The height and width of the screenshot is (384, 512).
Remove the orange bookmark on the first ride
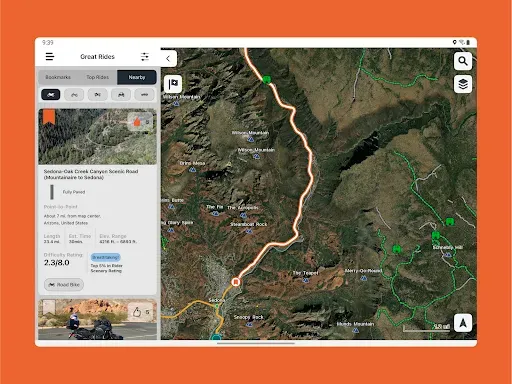point(49,117)
